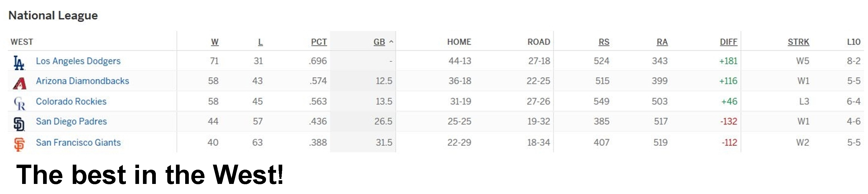Sort by run differential DIFF header

728,42
